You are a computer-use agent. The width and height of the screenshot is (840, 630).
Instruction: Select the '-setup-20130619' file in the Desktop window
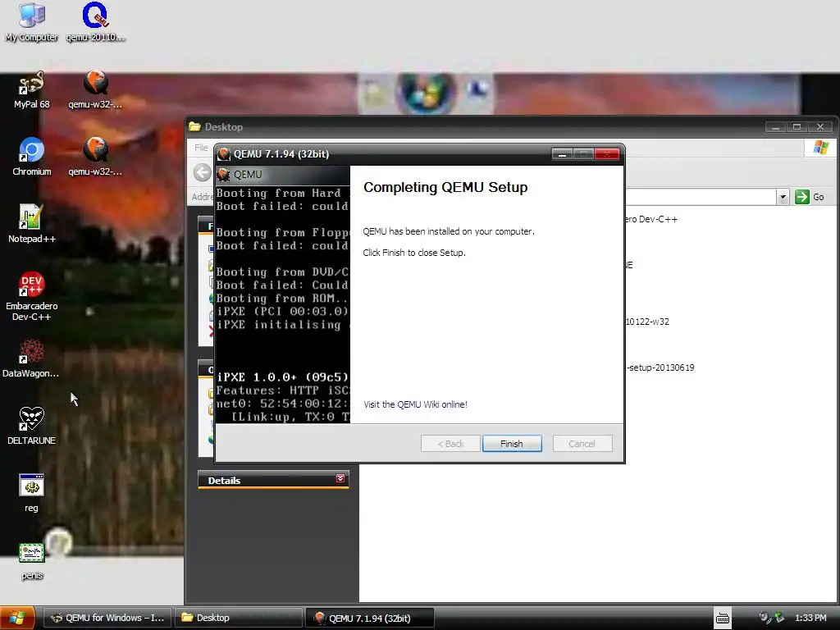(x=660, y=367)
